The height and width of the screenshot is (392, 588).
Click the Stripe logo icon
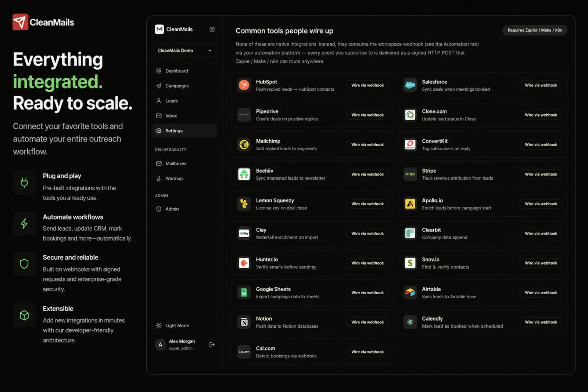click(x=410, y=174)
